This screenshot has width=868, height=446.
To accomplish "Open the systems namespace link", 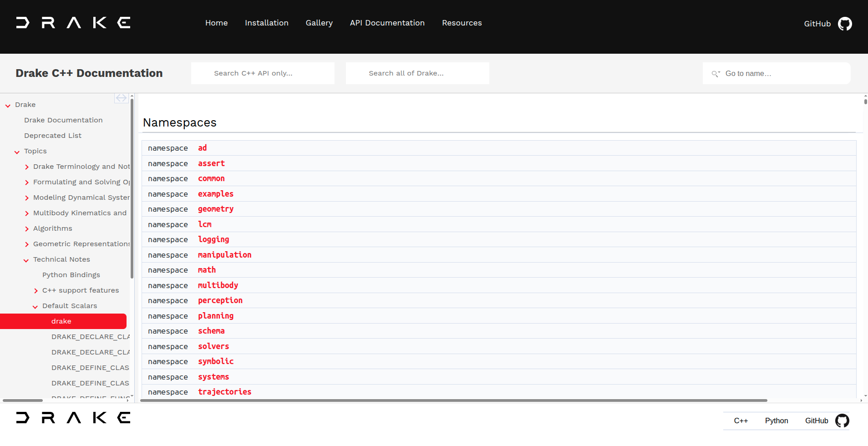I will (x=213, y=377).
